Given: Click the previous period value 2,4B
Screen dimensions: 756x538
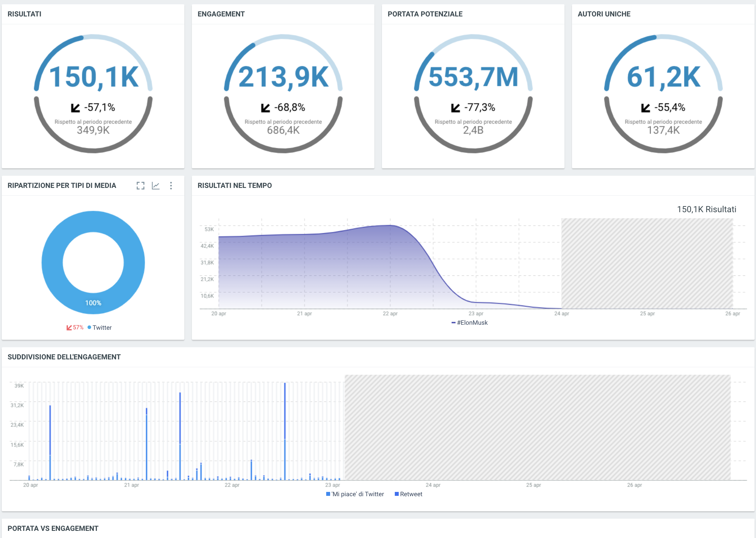Looking at the screenshot, I should [x=473, y=130].
